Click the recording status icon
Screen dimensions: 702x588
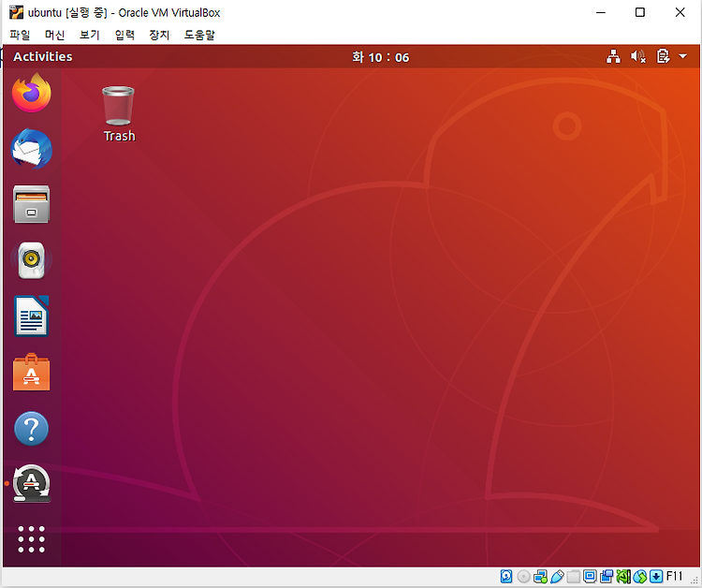(x=607, y=577)
